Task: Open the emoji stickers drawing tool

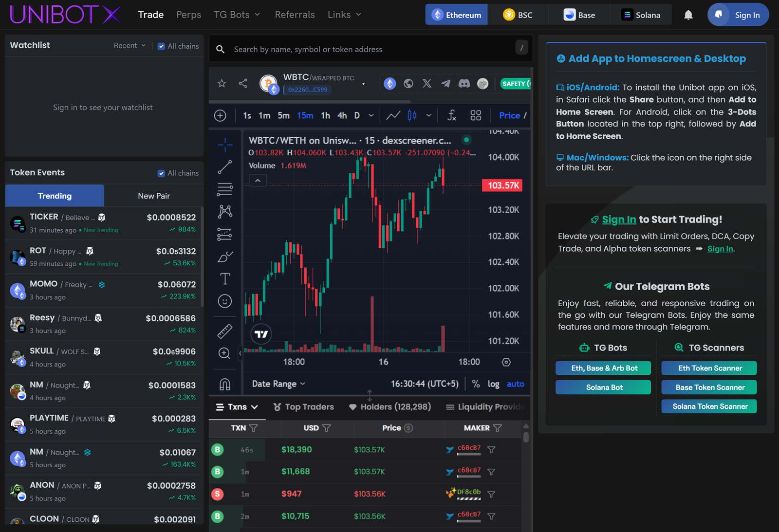Action: coord(224,301)
